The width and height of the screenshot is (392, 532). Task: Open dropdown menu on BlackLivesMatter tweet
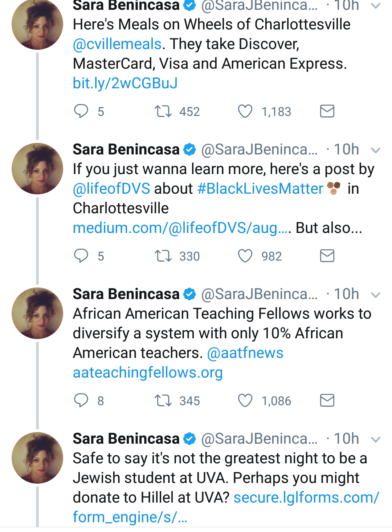pos(376,150)
